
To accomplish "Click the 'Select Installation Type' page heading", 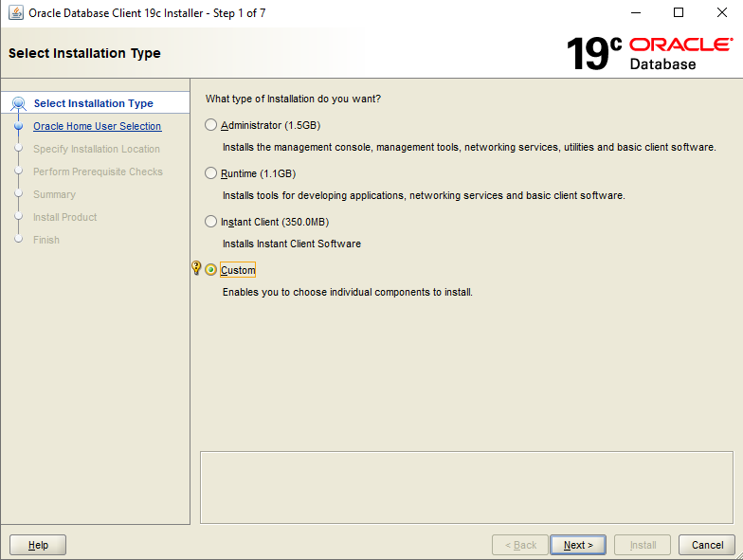I will (x=84, y=53).
